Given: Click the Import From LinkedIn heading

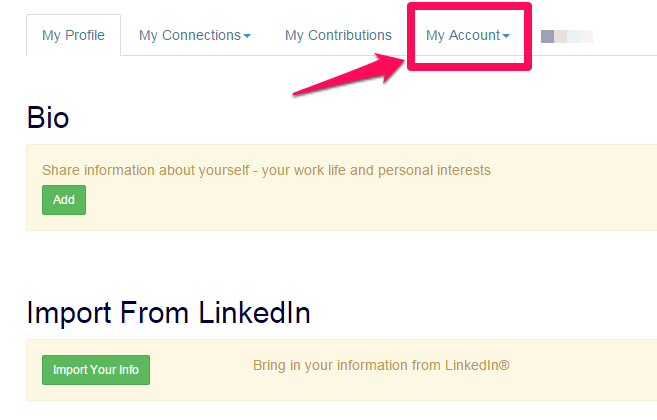Looking at the screenshot, I should point(168,313).
